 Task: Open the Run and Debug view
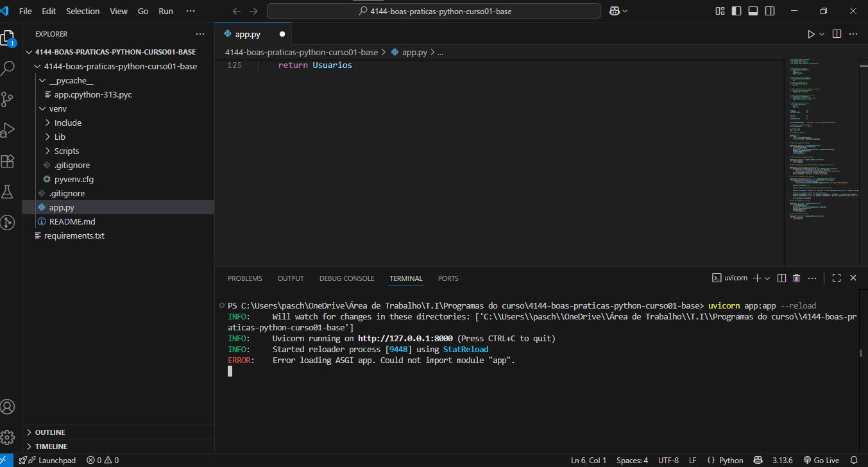coord(8,130)
